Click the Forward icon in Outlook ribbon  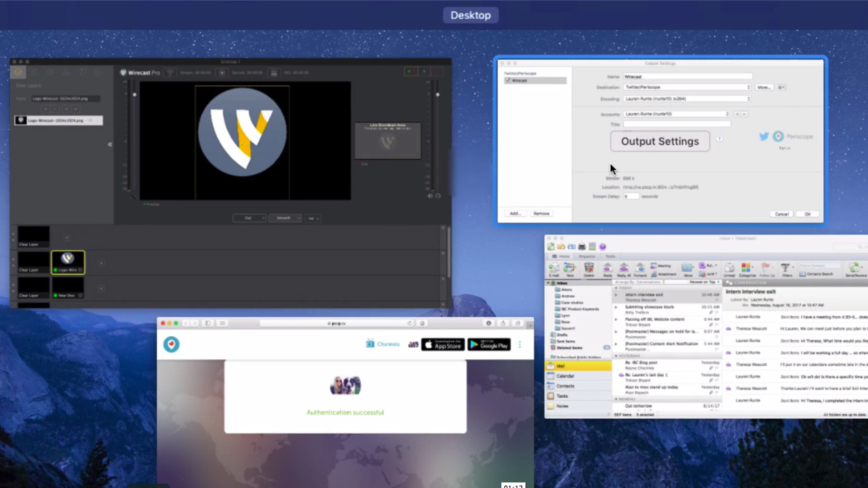pyautogui.click(x=640, y=269)
